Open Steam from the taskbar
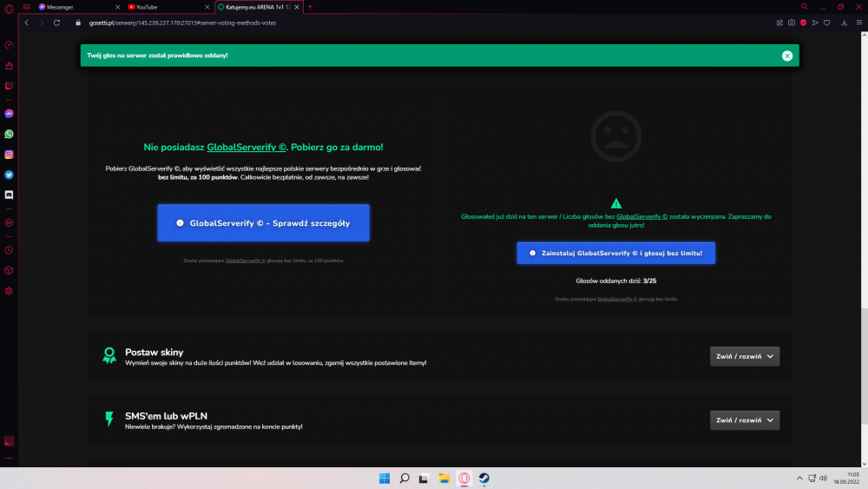The image size is (868, 489). 483,479
